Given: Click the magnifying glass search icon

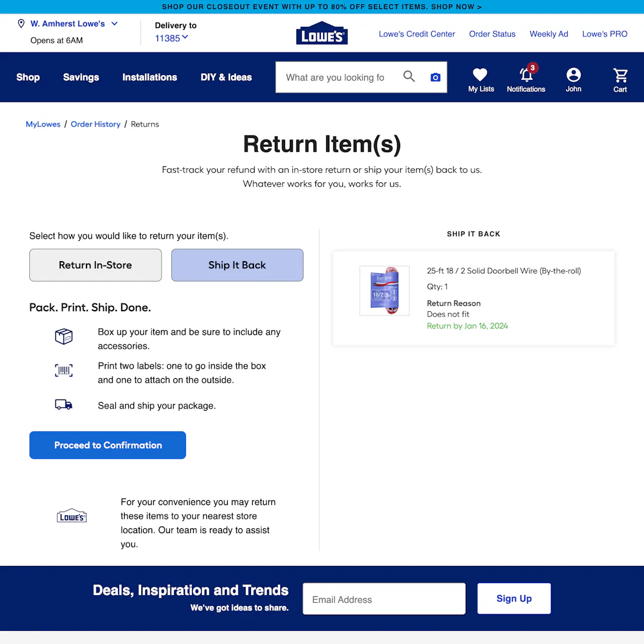Looking at the screenshot, I should [409, 77].
